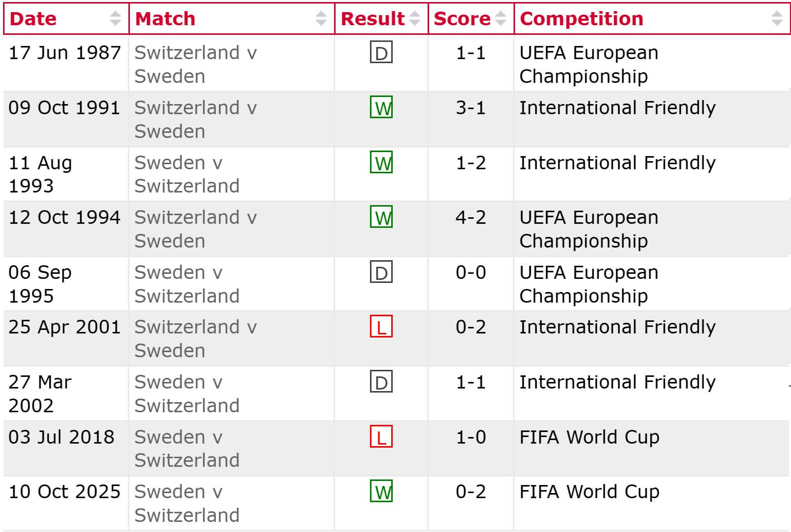Click the sort arrows next to Date
This screenshot has width=791, height=532.
coord(116,19)
